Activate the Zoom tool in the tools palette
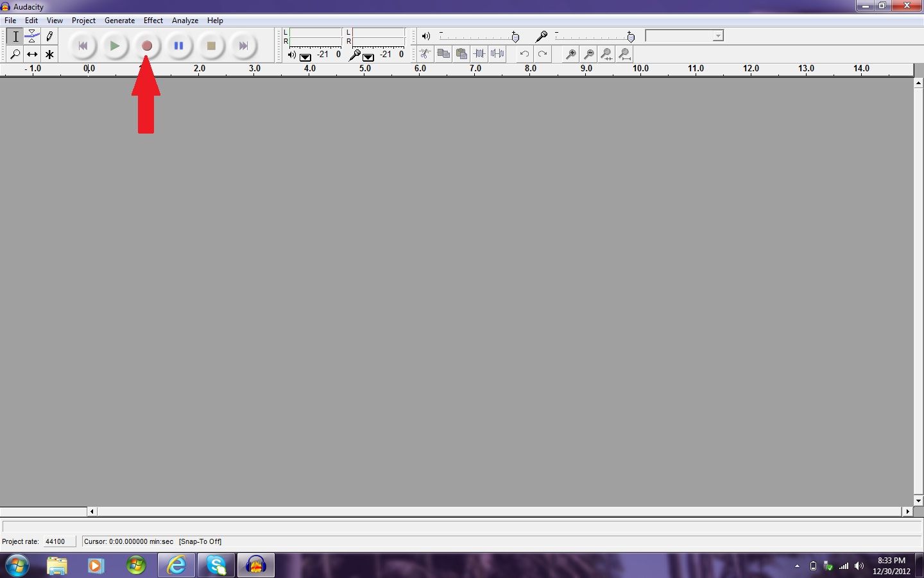This screenshot has height=578, width=924. tap(15, 54)
